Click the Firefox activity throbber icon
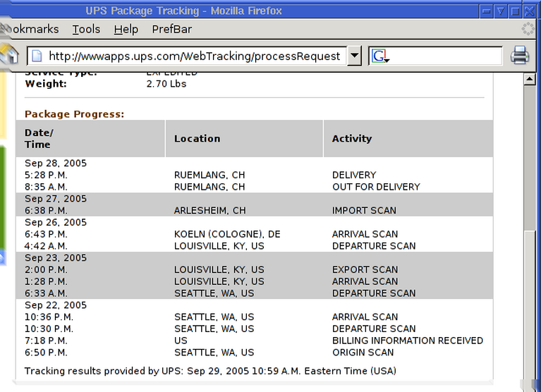The height and width of the screenshot is (392, 541). click(528, 29)
